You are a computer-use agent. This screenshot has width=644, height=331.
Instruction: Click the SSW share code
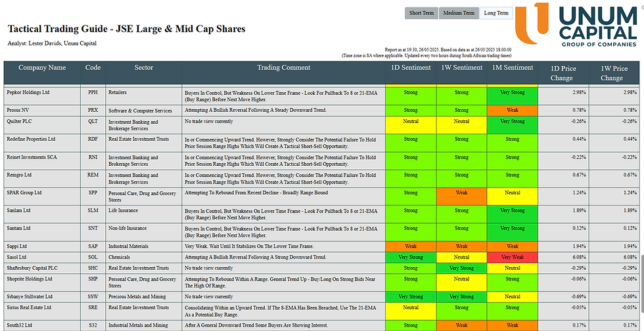93,297
